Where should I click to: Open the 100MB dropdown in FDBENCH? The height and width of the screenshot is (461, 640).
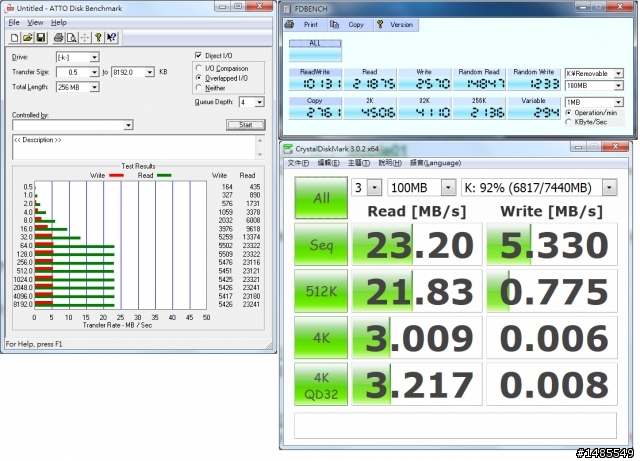pyautogui.click(x=618, y=85)
